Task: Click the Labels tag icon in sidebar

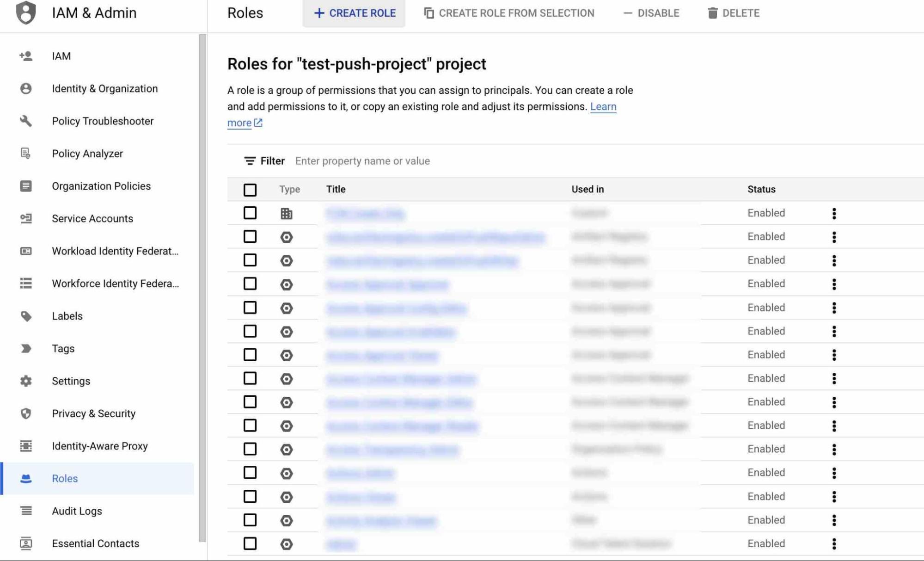Action: click(x=26, y=316)
